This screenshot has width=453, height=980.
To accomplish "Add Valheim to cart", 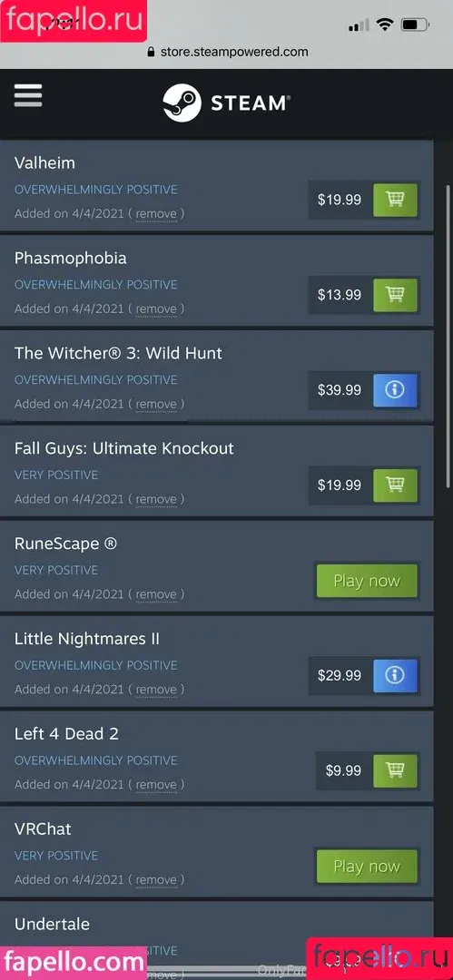I will [x=395, y=200].
